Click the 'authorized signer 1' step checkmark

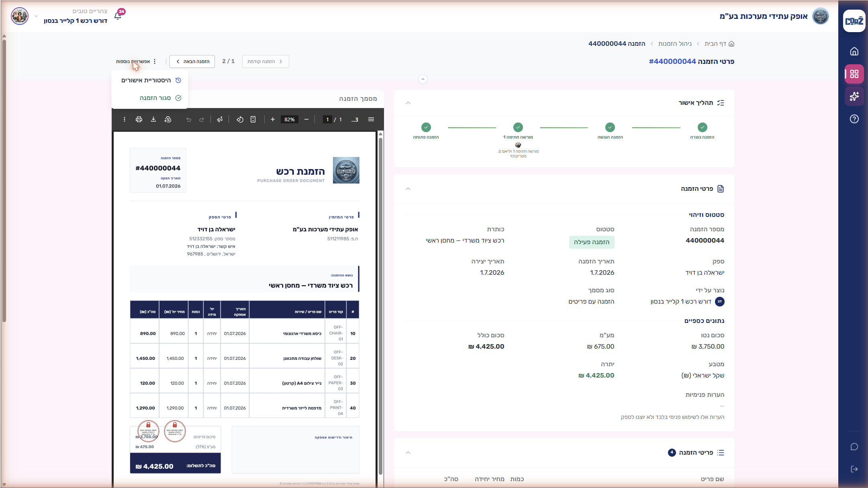coord(518,127)
